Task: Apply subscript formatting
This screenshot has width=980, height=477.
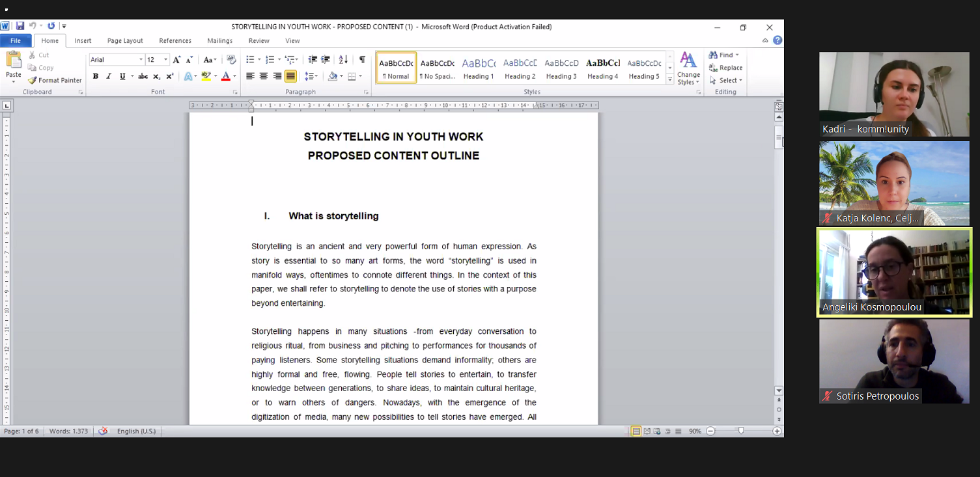Action: (156, 76)
